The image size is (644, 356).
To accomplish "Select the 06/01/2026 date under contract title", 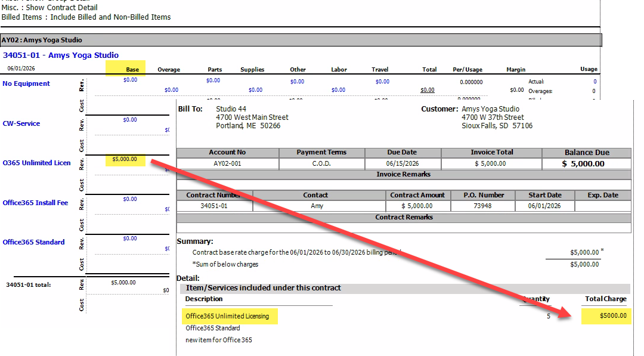I will coord(21,68).
